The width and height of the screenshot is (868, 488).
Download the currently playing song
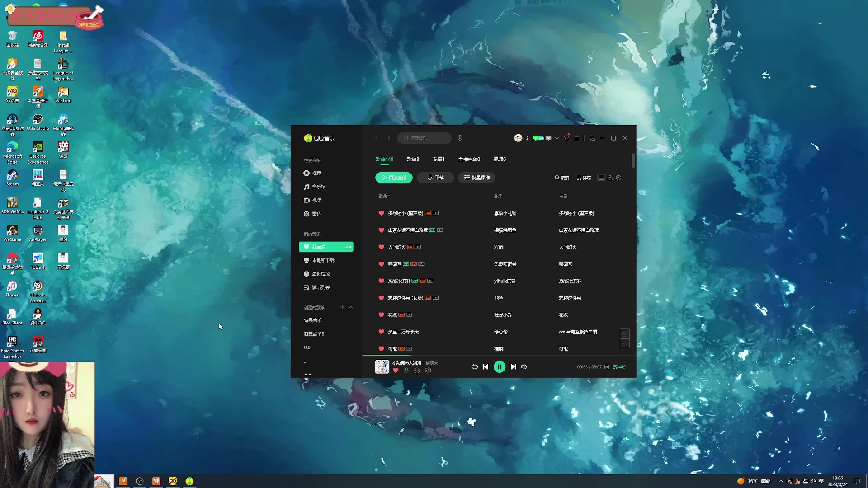tap(406, 371)
